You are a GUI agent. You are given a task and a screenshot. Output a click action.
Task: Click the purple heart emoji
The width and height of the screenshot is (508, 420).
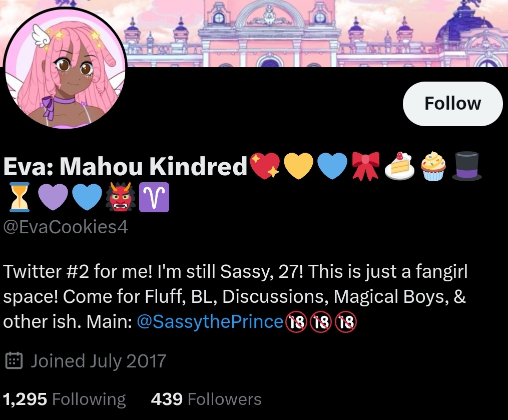pos(53,197)
